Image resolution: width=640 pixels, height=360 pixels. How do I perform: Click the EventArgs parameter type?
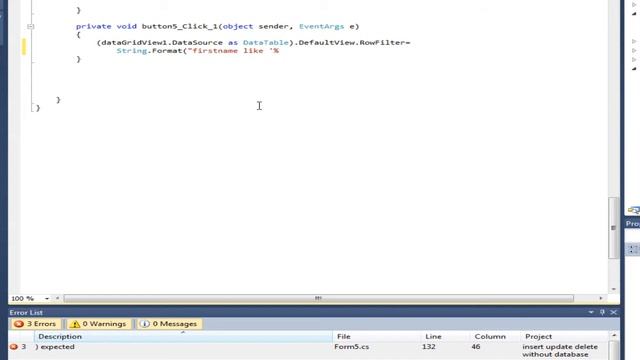click(x=321, y=27)
